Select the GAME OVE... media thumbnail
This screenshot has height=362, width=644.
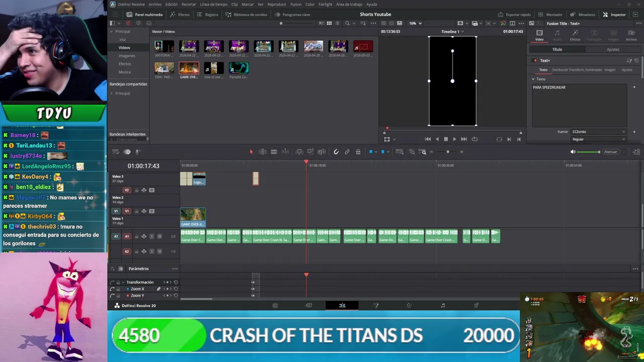click(189, 68)
